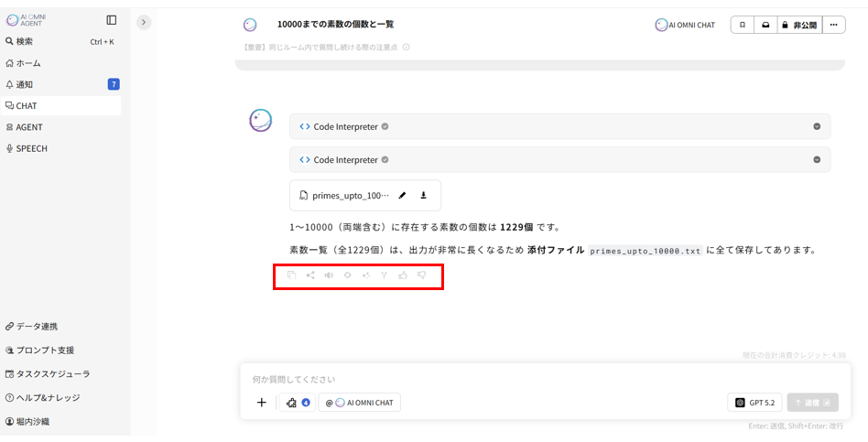Click the inbox tray icon in header

tap(765, 25)
